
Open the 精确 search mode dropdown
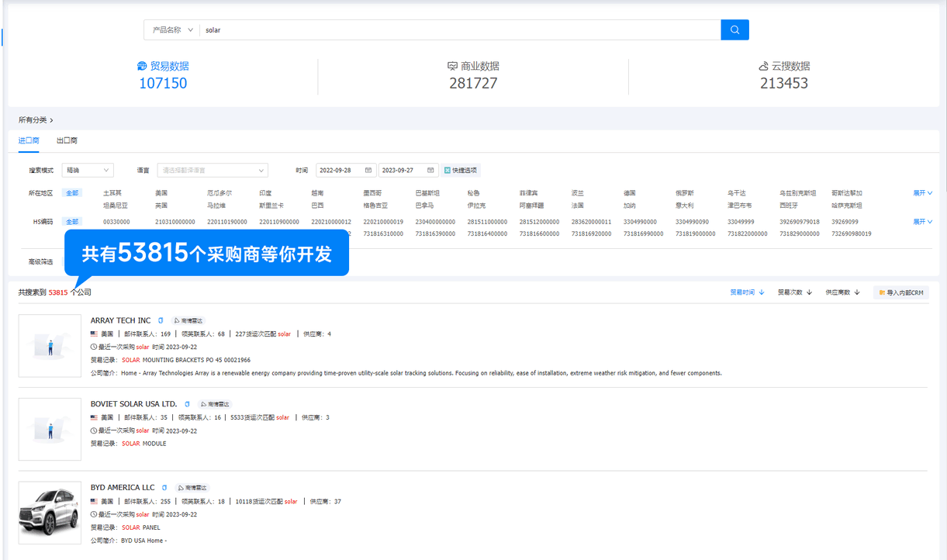tap(88, 170)
